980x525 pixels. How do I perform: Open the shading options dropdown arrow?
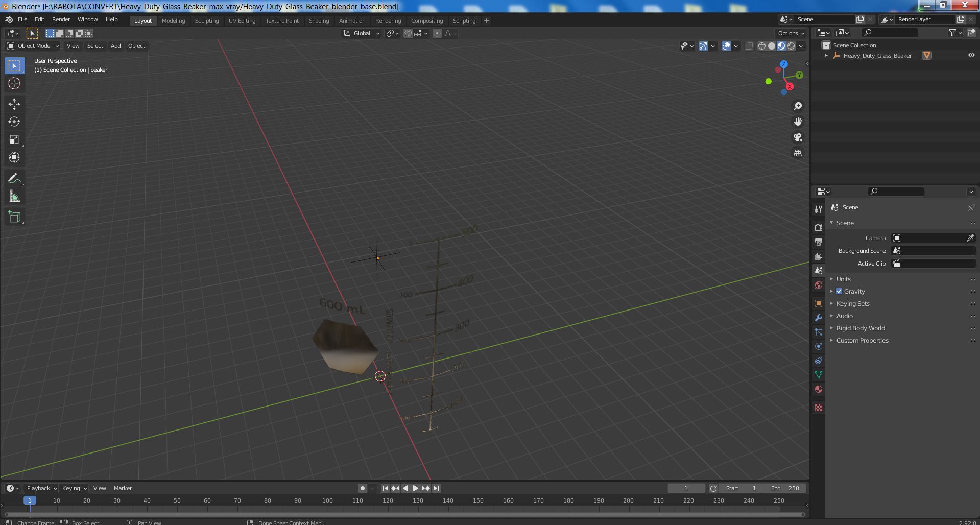point(801,46)
